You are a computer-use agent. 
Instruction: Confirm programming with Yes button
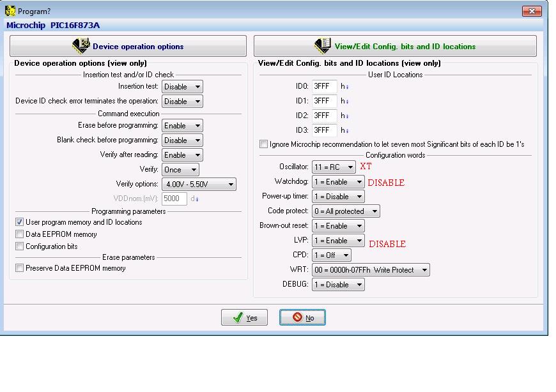(244, 317)
